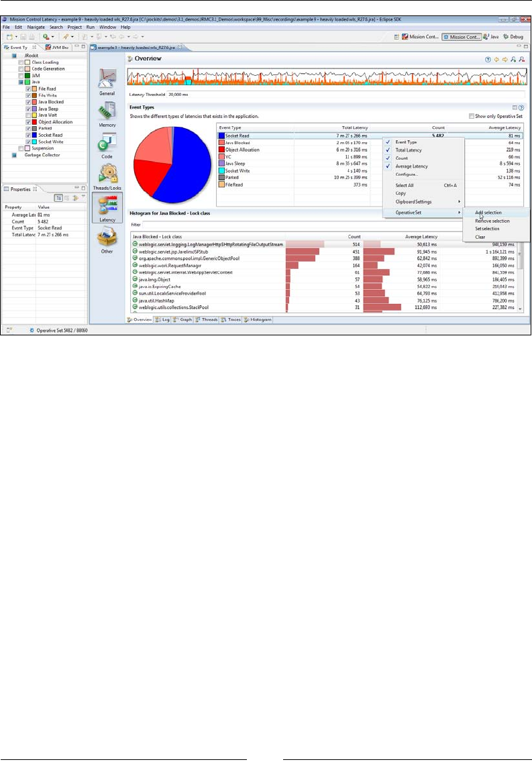
Task: Switch to the Histogram bottom tab
Action: (x=258, y=319)
